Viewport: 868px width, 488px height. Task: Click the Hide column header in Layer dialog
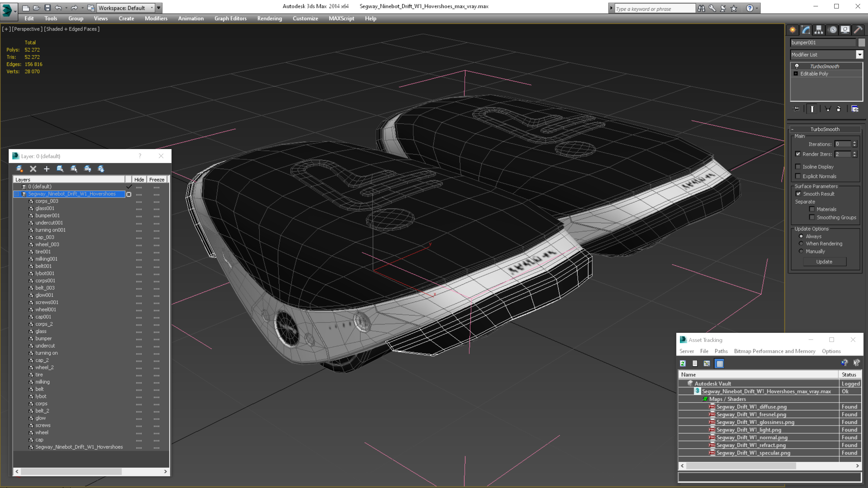[x=139, y=180]
